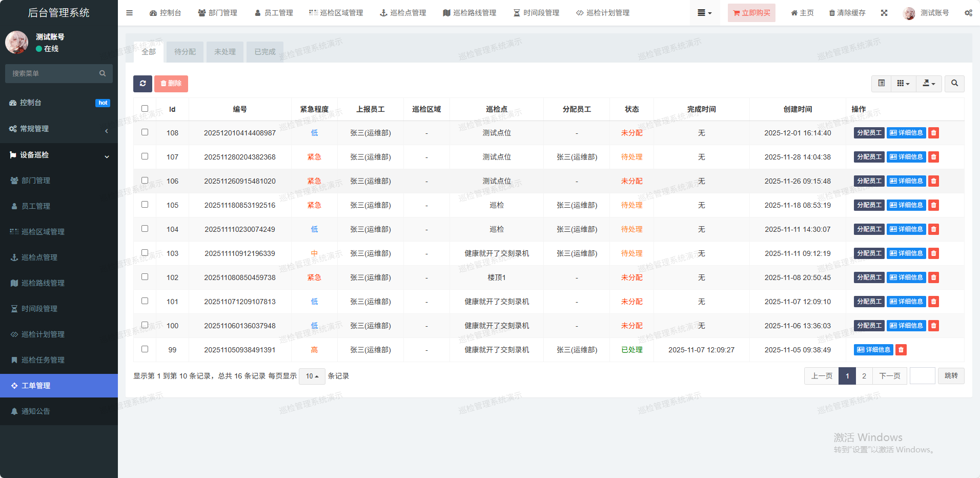Click the sidebar menu search icon
The height and width of the screenshot is (478, 980).
point(103,73)
